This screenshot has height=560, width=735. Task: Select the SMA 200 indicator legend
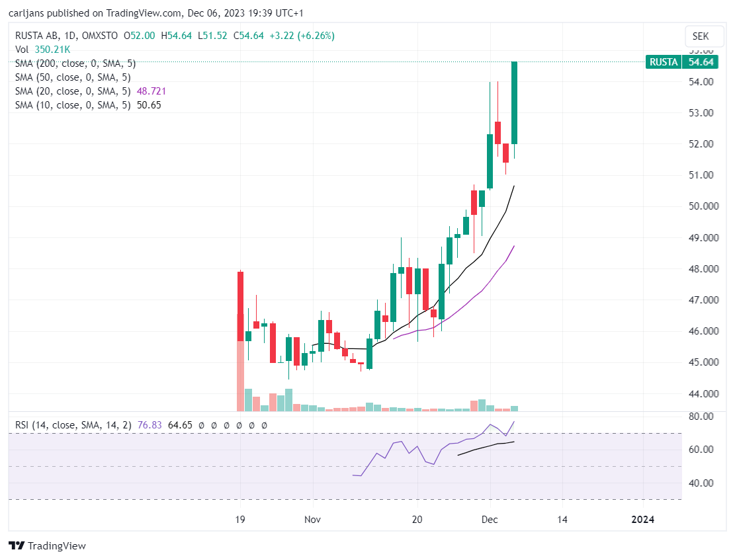(75, 63)
